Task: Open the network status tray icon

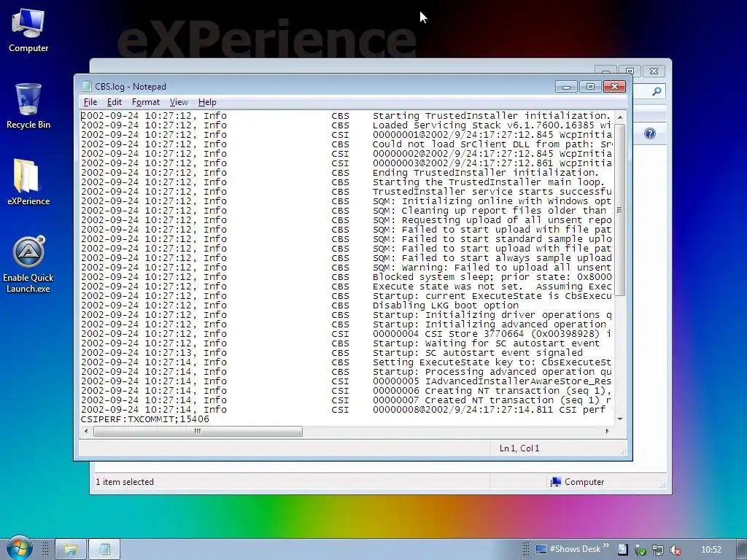Action: [x=658, y=550]
